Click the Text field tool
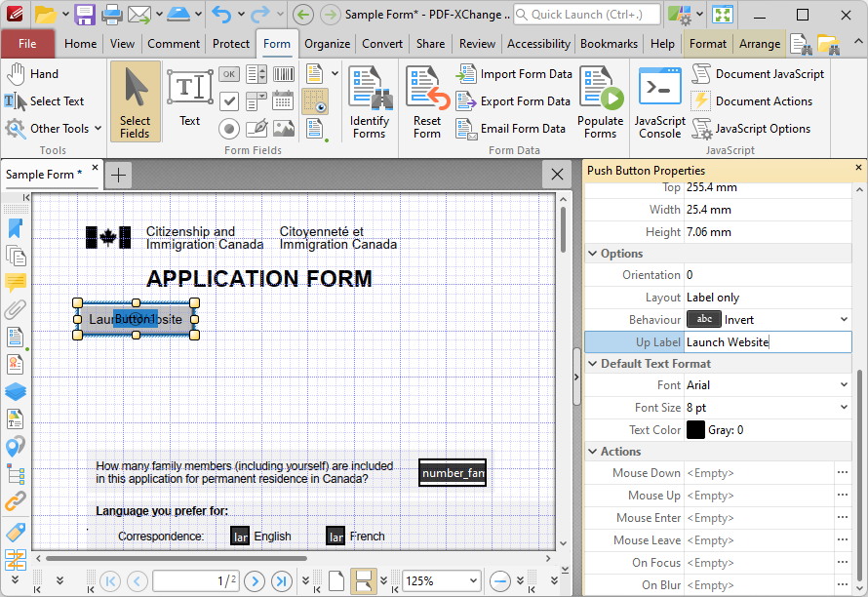This screenshot has width=868, height=597. (190, 98)
